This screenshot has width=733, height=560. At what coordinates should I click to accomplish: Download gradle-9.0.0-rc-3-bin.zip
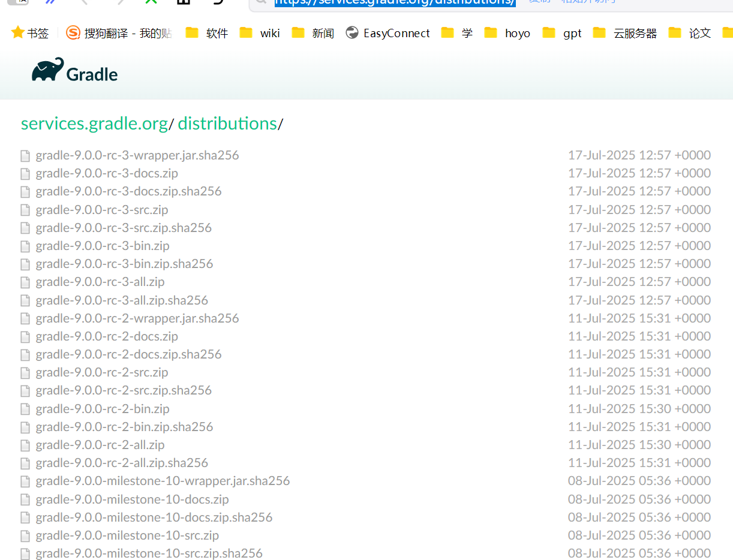coord(103,246)
